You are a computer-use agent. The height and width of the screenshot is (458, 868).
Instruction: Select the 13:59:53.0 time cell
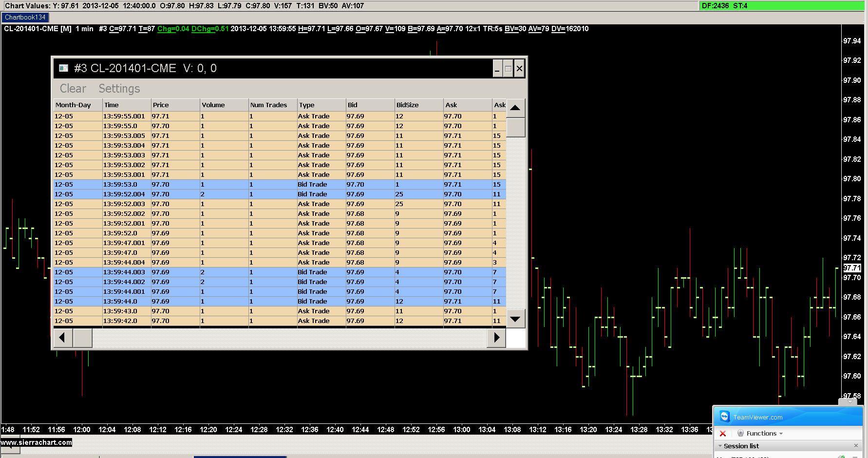click(127, 185)
